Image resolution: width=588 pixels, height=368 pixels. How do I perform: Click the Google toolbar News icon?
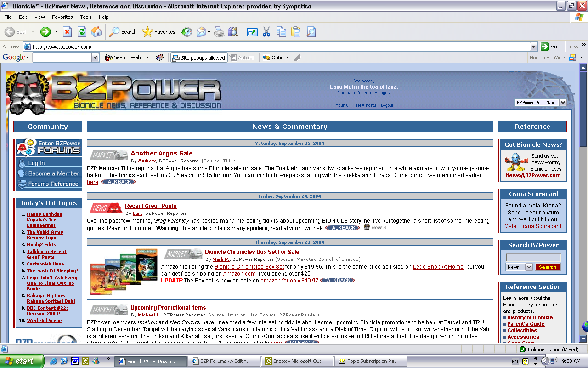coord(160,57)
